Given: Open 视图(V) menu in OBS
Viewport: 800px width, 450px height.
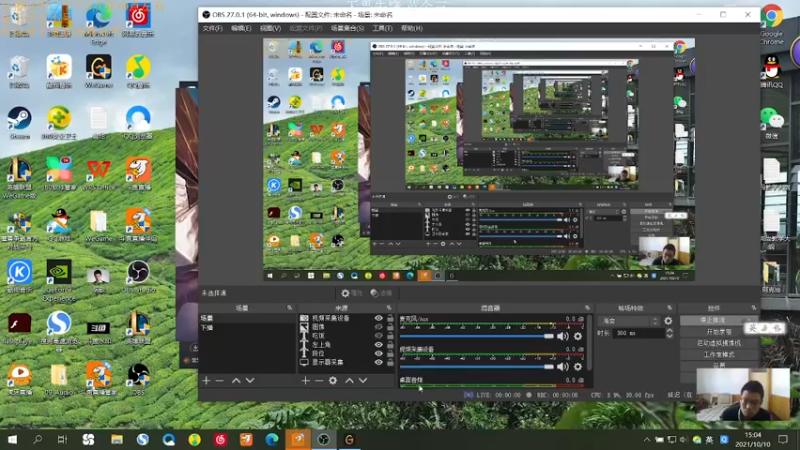Looking at the screenshot, I should tap(270, 28).
